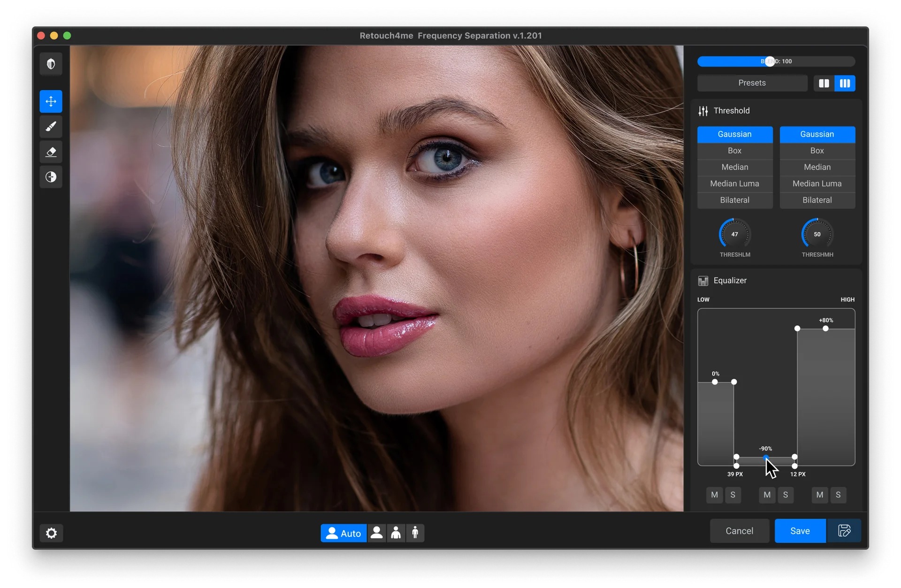Toggle the middle band S button
This screenshot has height=588, width=901.
pyautogui.click(x=785, y=495)
